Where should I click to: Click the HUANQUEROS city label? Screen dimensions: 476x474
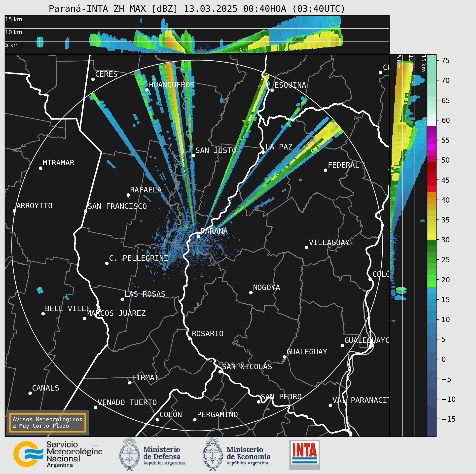[172, 85]
